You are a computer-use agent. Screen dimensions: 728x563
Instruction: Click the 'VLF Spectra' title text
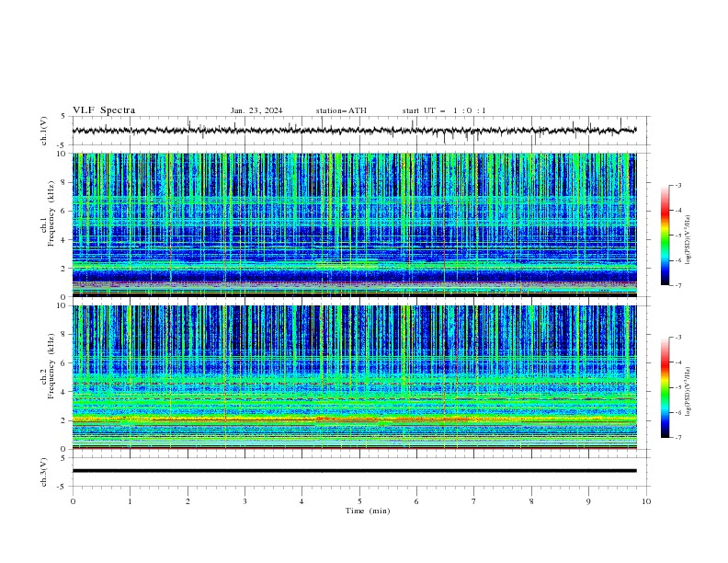click(x=104, y=110)
